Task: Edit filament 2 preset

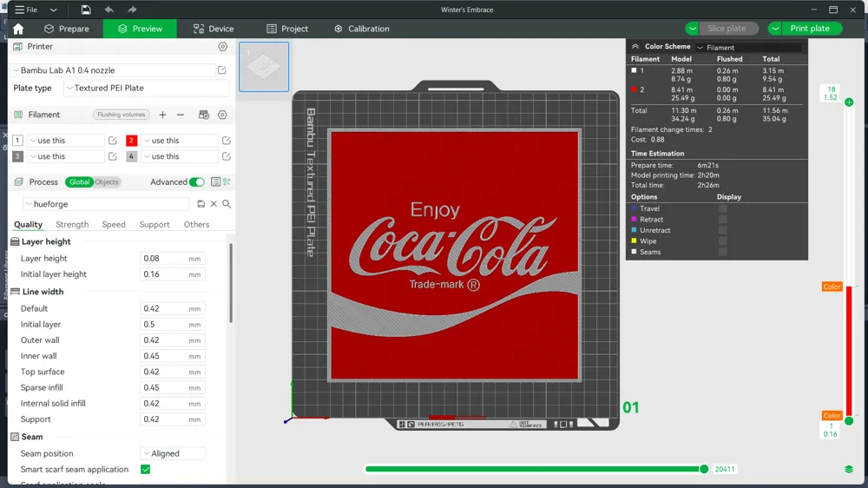Action: pyautogui.click(x=227, y=141)
